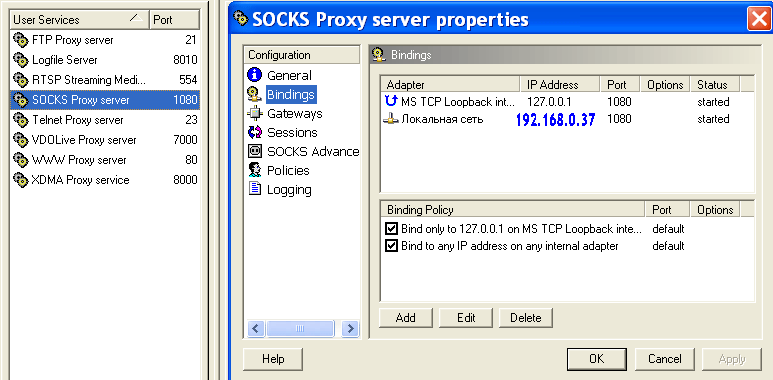Click the Logfile Server gear icon

[21, 60]
